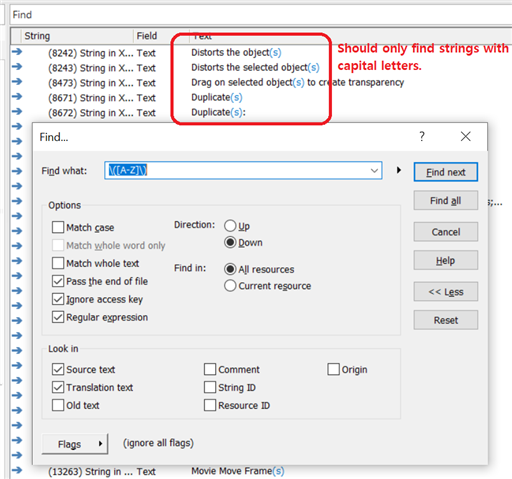Click the Find panel title

(22, 15)
